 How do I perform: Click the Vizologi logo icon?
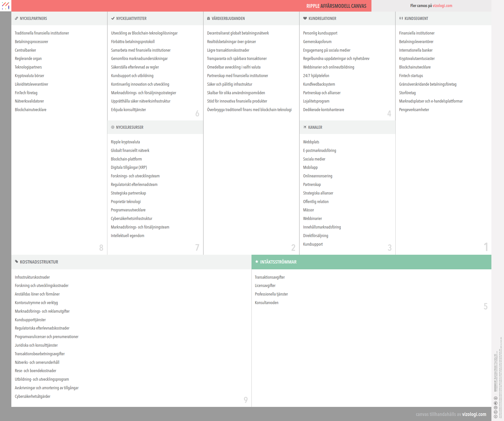6,6
